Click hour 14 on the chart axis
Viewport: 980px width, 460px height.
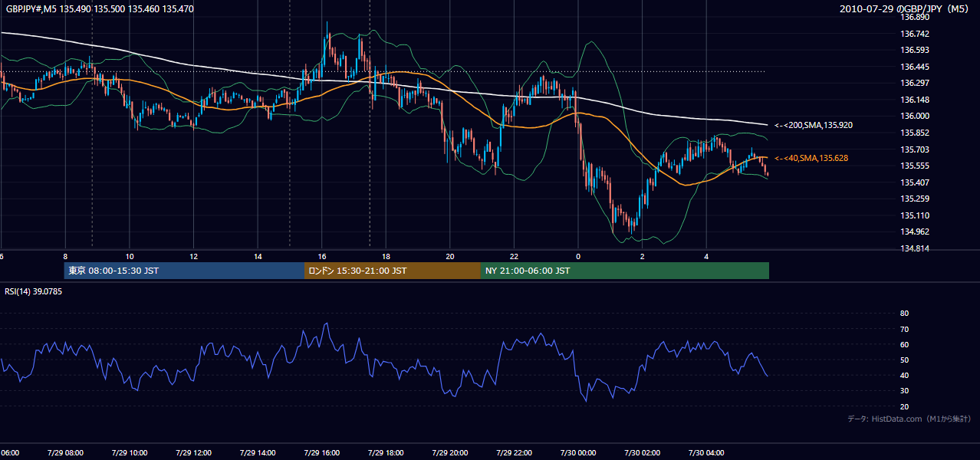258,256
